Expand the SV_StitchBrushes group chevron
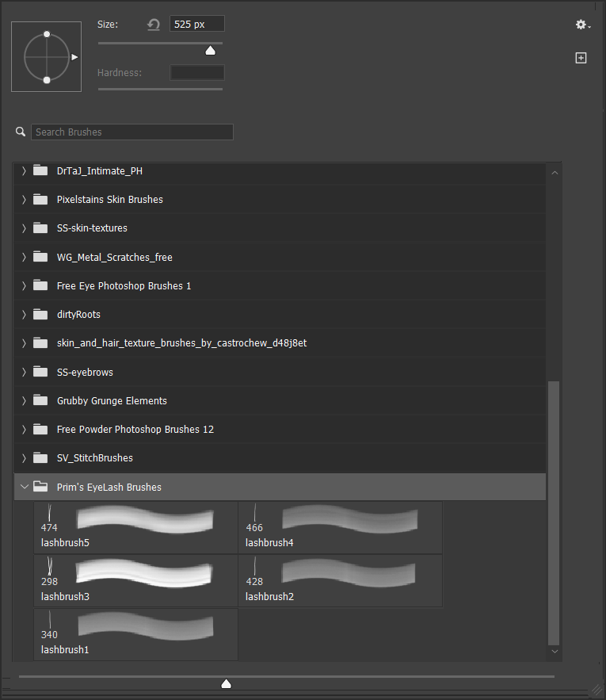606x700 pixels. click(24, 457)
